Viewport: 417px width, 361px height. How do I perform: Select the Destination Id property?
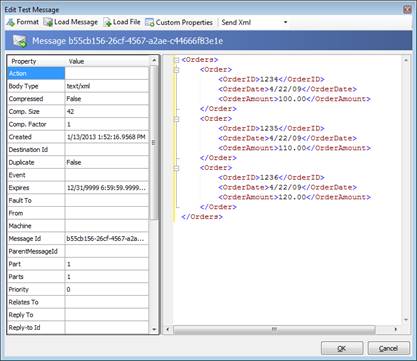(78, 150)
